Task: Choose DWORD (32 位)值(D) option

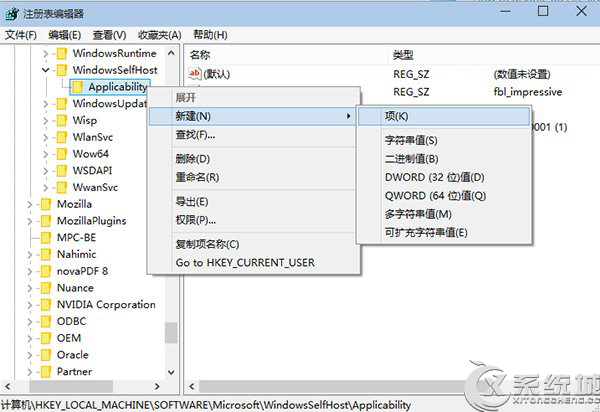Action: click(444, 178)
